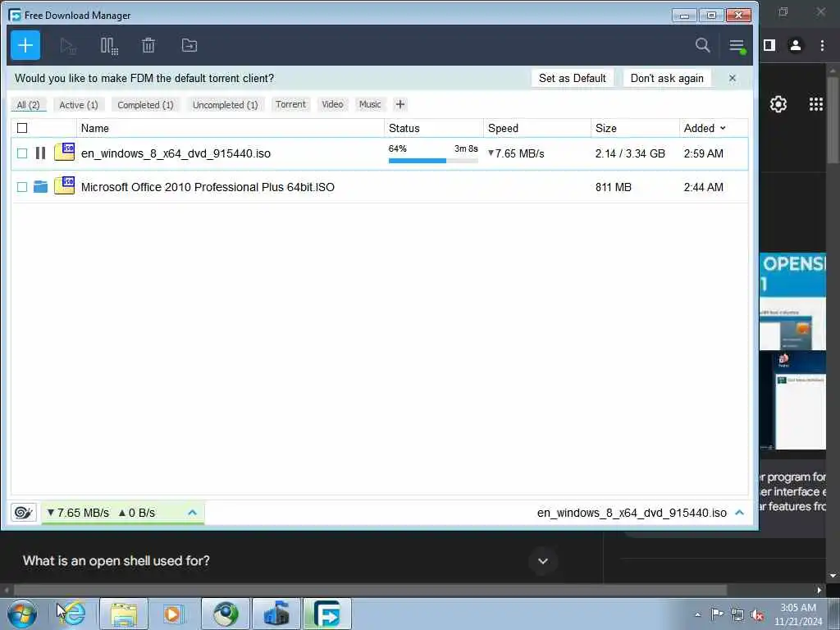Pause the en_windows_8 download
Screen dimensions: 840x630
(x=40, y=153)
